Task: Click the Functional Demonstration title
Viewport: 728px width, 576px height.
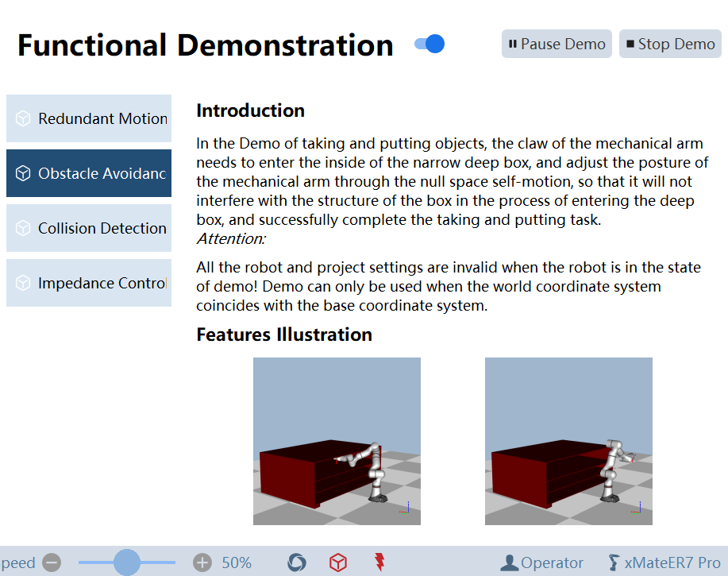Action: pyautogui.click(x=205, y=45)
